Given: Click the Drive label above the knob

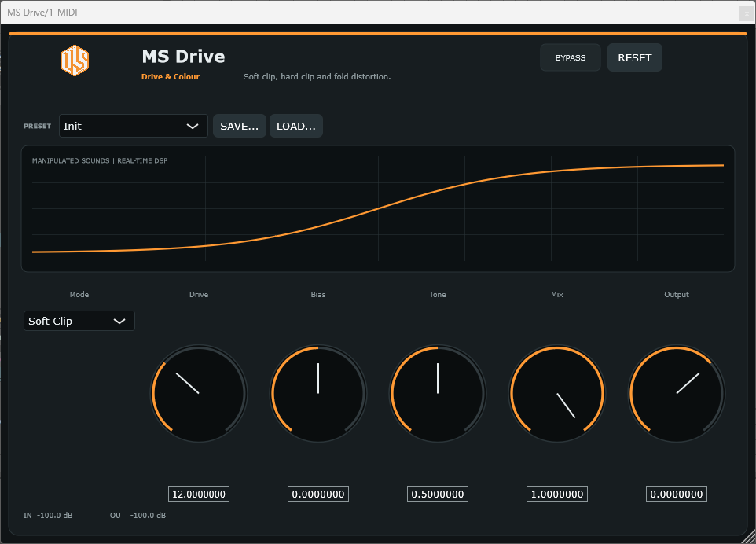Looking at the screenshot, I should tap(199, 294).
